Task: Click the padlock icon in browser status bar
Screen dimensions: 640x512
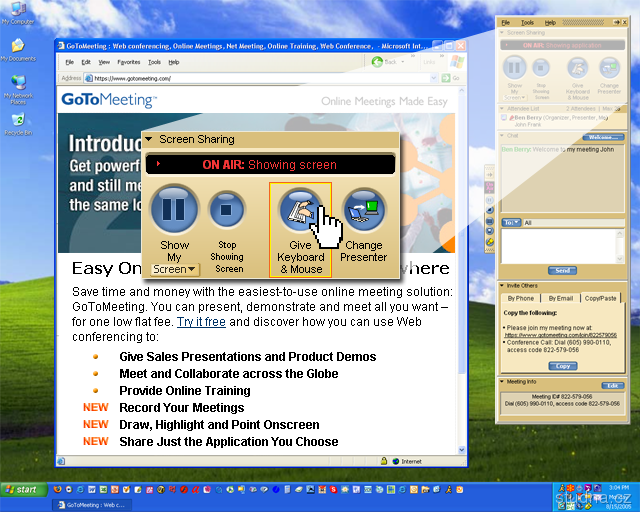Action: (x=384, y=461)
